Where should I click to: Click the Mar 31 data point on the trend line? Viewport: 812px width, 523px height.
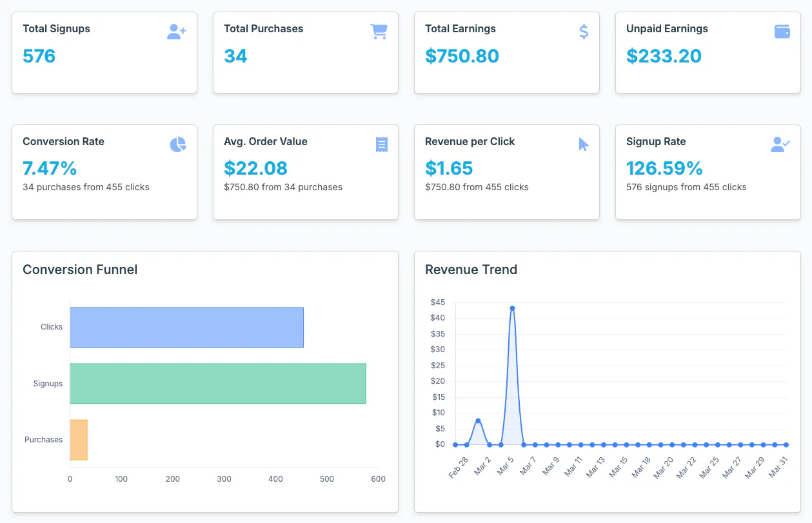click(x=786, y=444)
